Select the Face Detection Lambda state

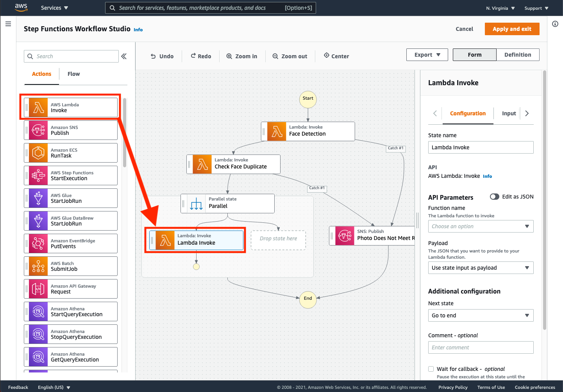coord(308,131)
